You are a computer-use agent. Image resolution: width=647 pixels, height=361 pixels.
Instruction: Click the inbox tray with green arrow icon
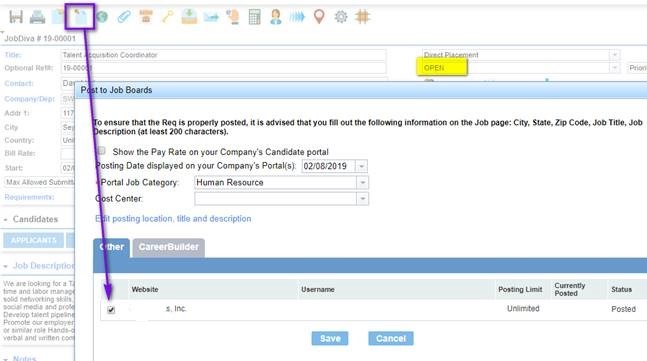pyautogui.click(x=189, y=17)
